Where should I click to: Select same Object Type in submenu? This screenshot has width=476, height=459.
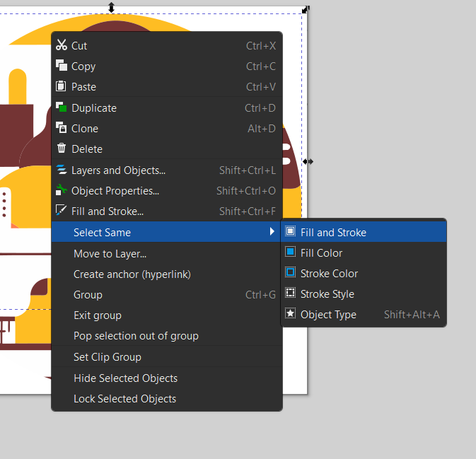point(364,315)
